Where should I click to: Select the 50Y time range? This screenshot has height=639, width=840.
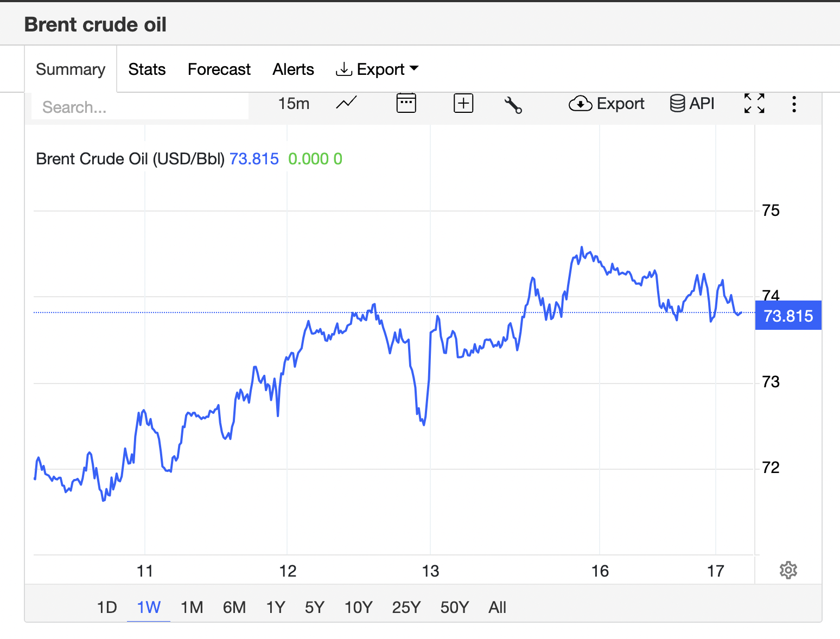coord(455,607)
